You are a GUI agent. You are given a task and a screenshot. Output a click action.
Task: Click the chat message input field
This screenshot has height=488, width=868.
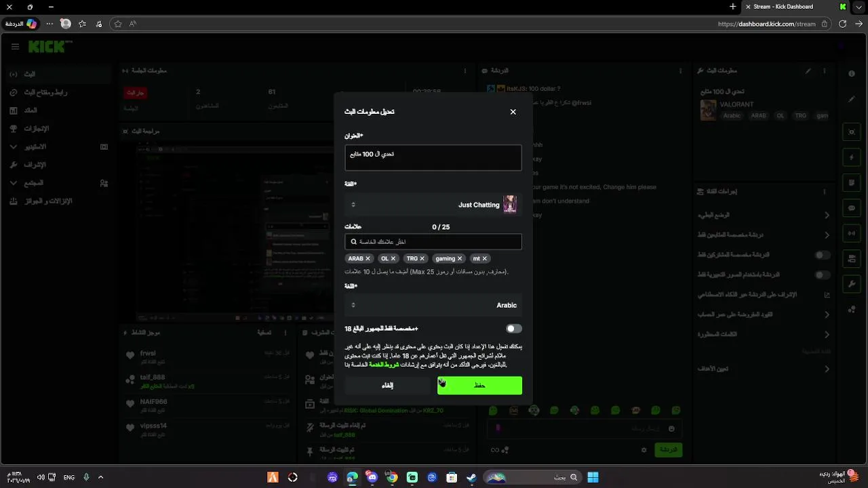click(x=584, y=428)
